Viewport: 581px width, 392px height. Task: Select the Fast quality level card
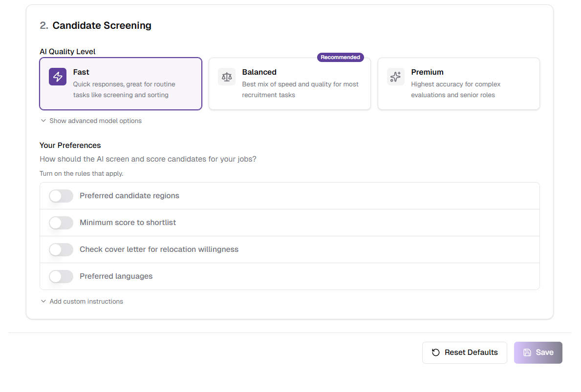tap(120, 83)
